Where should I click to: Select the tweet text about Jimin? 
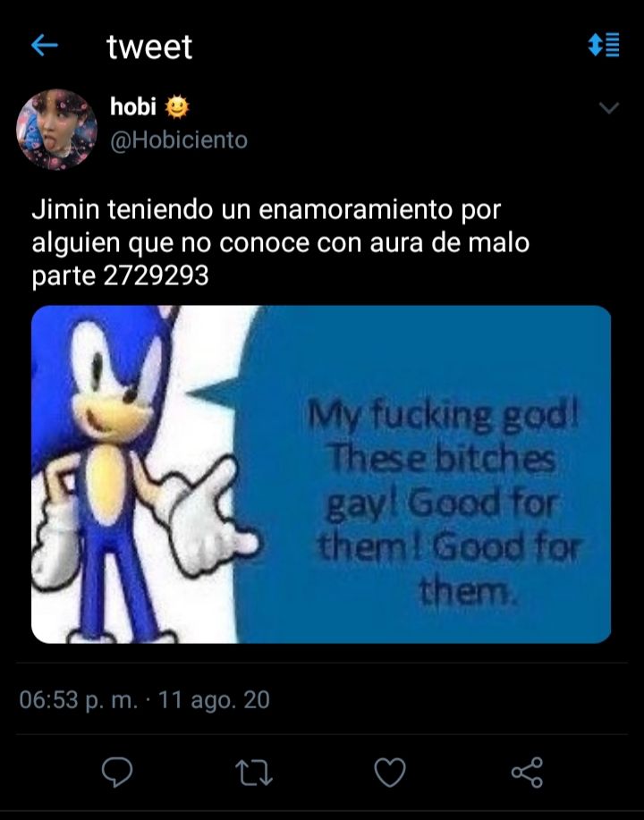point(281,242)
